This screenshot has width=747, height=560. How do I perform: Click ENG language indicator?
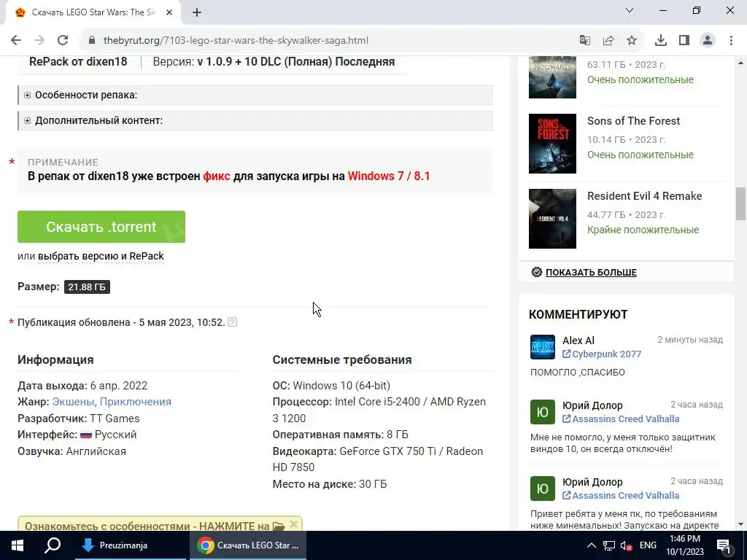(x=648, y=545)
